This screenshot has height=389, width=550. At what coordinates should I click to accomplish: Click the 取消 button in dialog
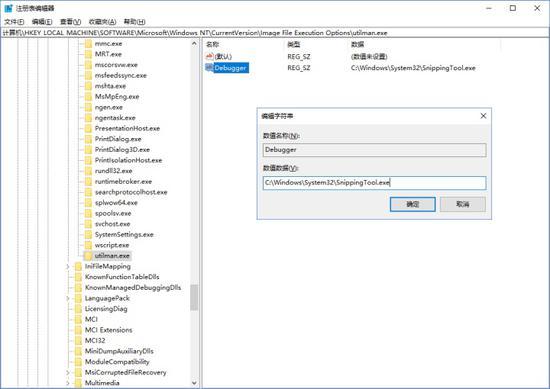tap(463, 204)
